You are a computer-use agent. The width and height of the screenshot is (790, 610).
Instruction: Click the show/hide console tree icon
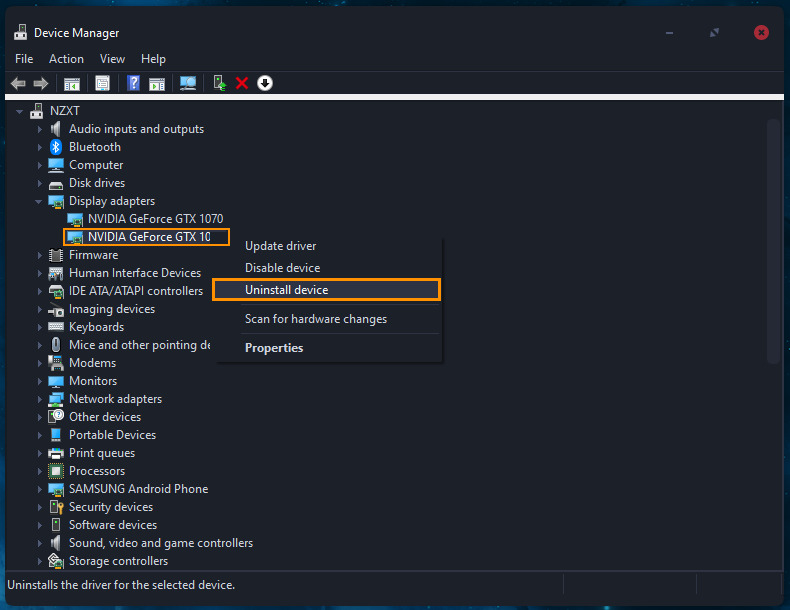click(72, 84)
